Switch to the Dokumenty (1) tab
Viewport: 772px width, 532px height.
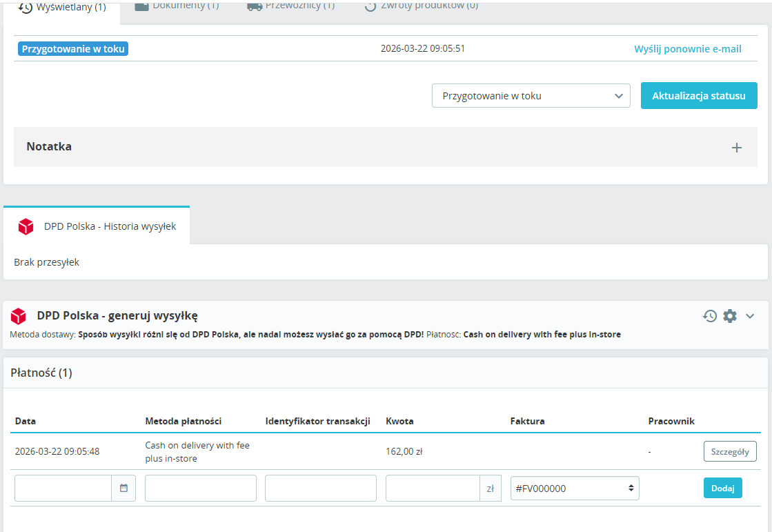pyautogui.click(x=177, y=6)
